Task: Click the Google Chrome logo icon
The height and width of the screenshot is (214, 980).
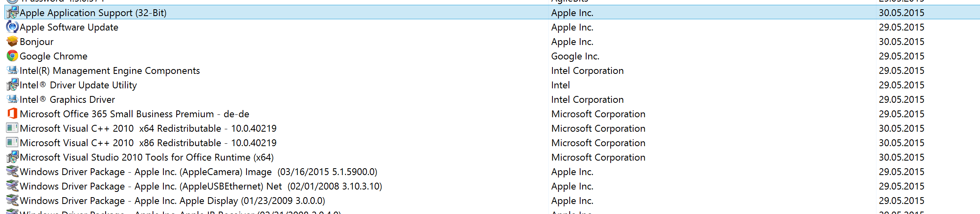Action: tap(12, 56)
